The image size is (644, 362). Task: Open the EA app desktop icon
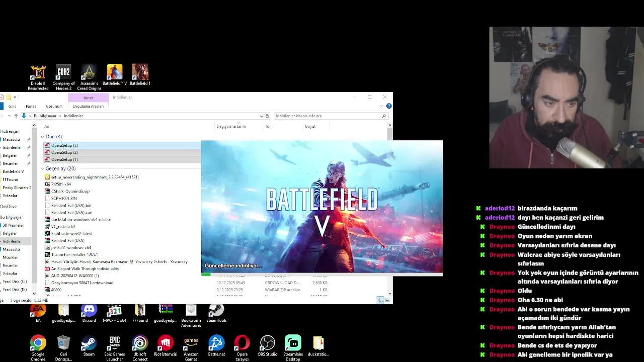click(x=38, y=313)
